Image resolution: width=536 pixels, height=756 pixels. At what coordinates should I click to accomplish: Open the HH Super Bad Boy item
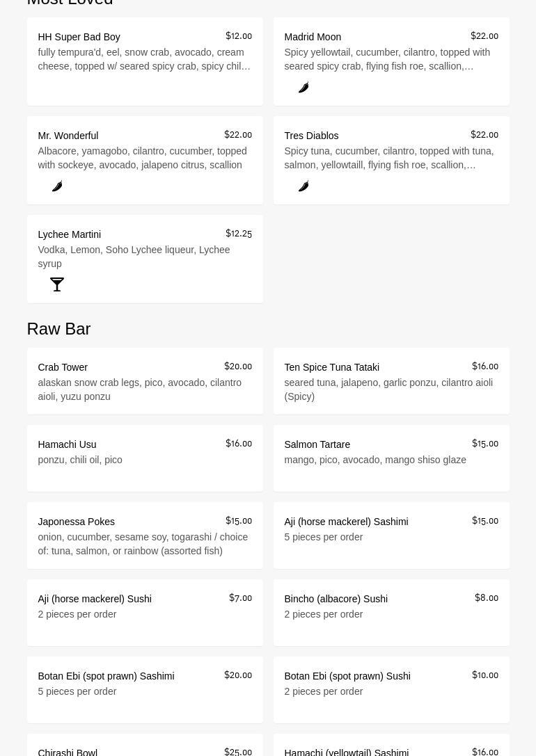tap(79, 37)
